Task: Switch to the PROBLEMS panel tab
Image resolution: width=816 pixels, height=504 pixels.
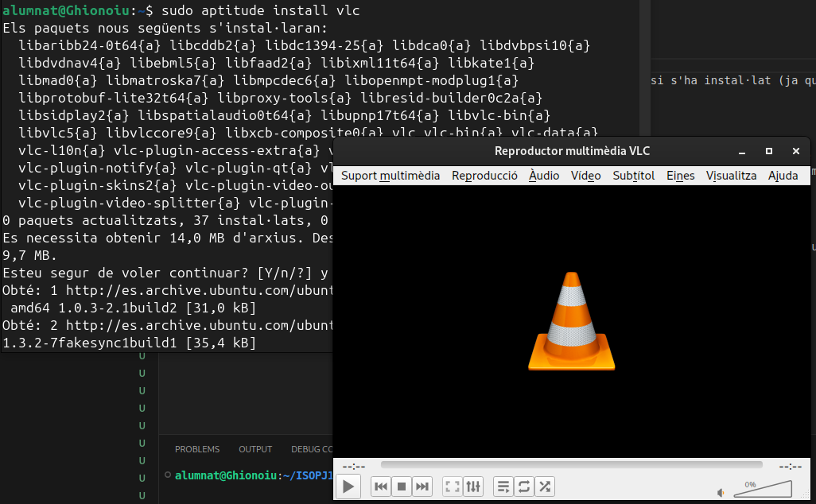Action: (x=197, y=449)
